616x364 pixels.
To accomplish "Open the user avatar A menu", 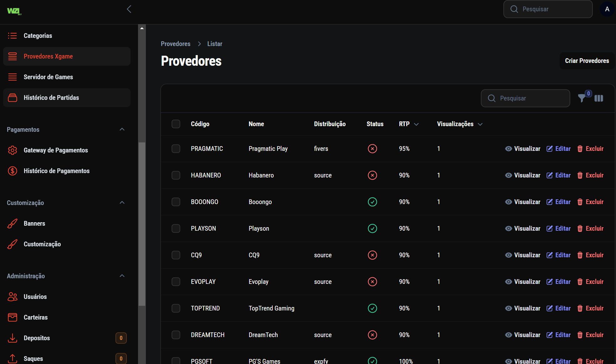I will tap(607, 9).
